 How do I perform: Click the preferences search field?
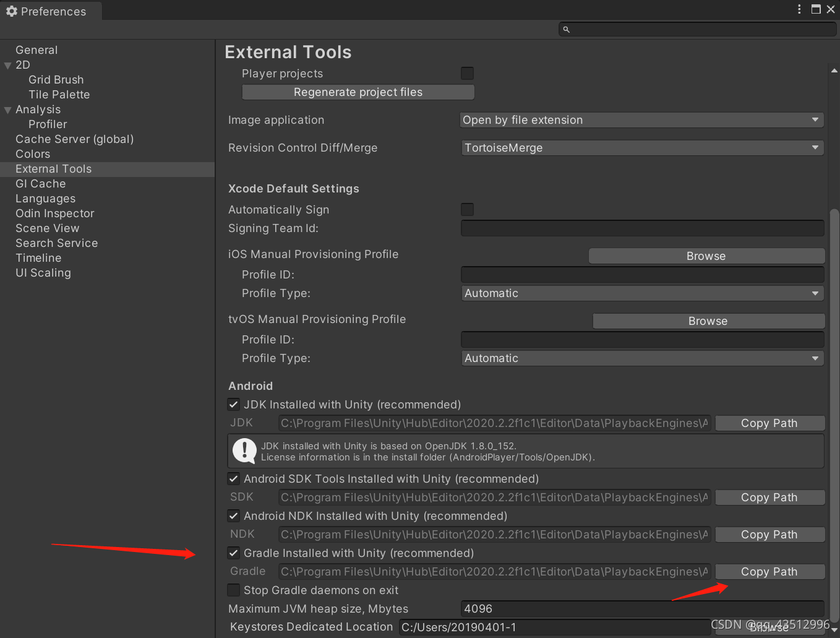pos(698,29)
